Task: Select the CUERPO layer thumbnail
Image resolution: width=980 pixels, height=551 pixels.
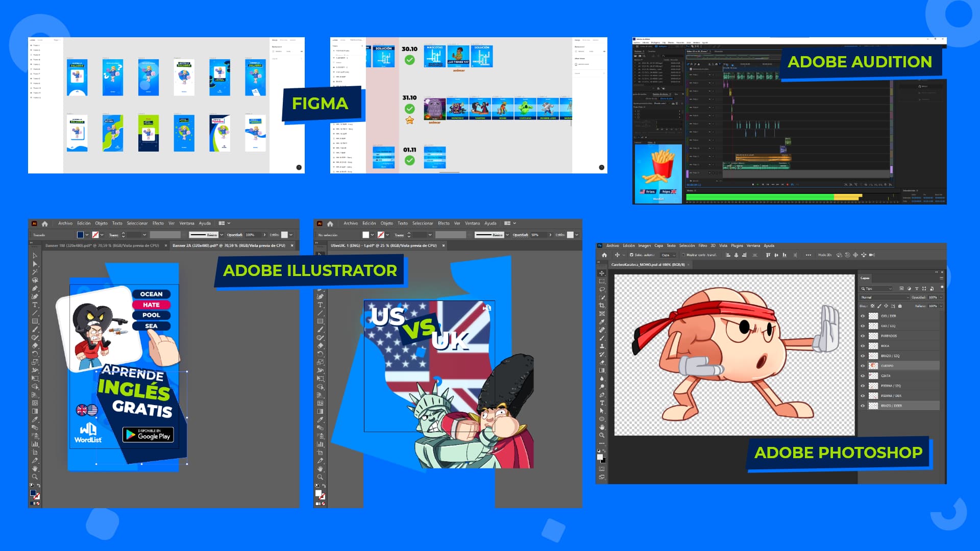Action: click(x=873, y=366)
